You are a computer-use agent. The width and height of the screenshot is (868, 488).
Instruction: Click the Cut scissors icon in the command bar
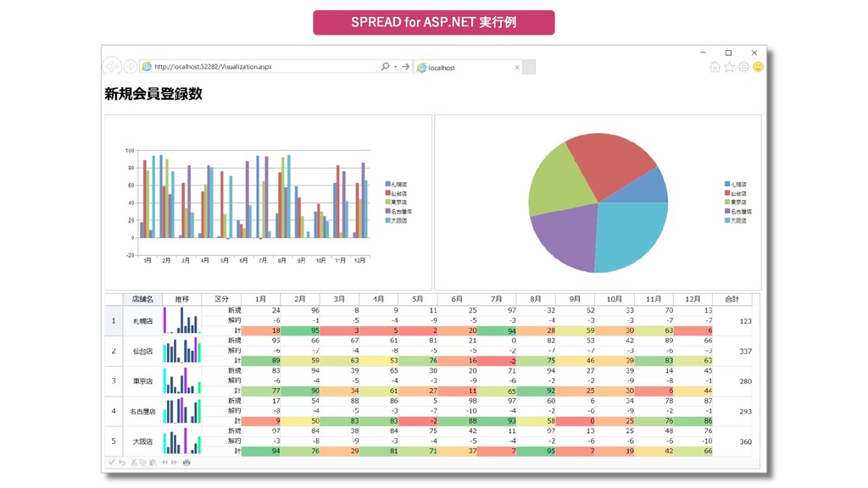click(x=134, y=462)
